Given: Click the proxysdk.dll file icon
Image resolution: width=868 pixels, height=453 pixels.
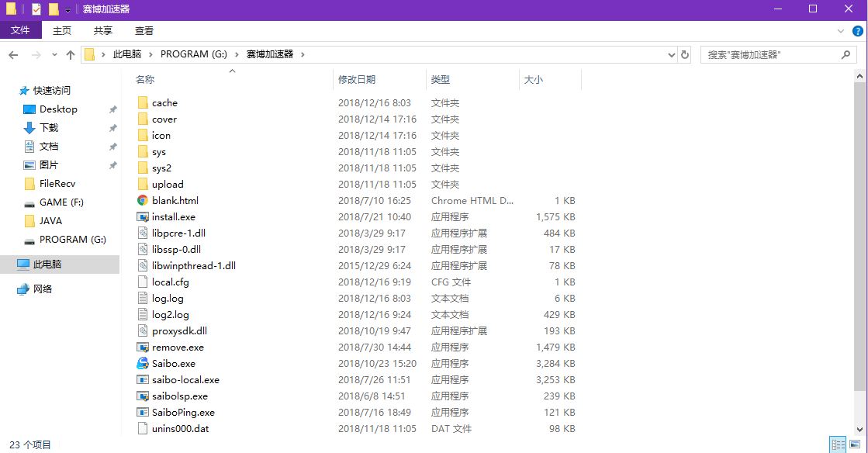Looking at the screenshot, I should (x=143, y=330).
